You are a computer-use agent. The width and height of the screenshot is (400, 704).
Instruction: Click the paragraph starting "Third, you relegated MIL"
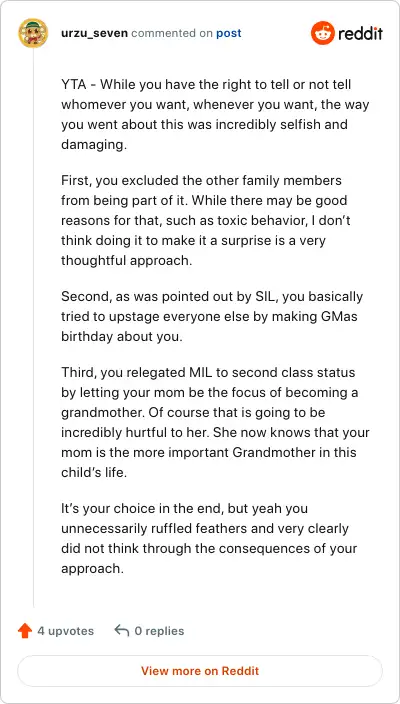pyautogui.click(x=215, y=422)
